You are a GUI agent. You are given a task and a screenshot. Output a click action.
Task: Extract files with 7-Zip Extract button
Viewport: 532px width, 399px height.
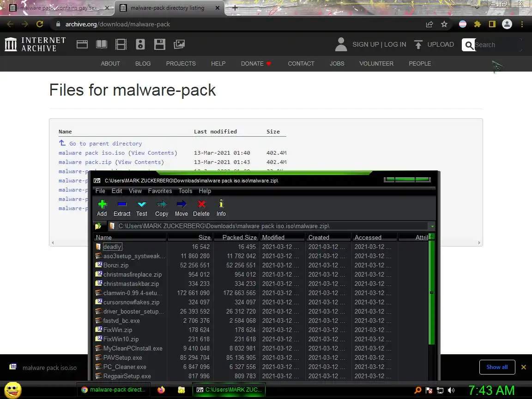(122, 208)
